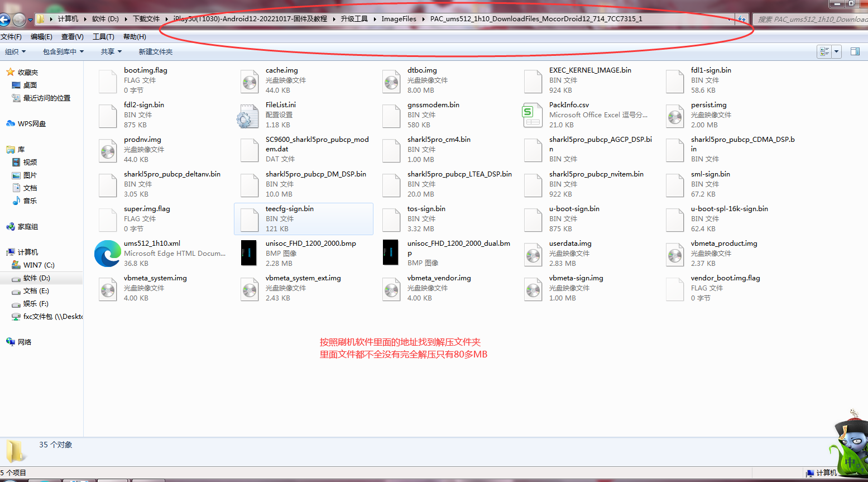Open the 文件(F) menu
The height and width of the screenshot is (482, 868).
pyautogui.click(x=11, y=37)
